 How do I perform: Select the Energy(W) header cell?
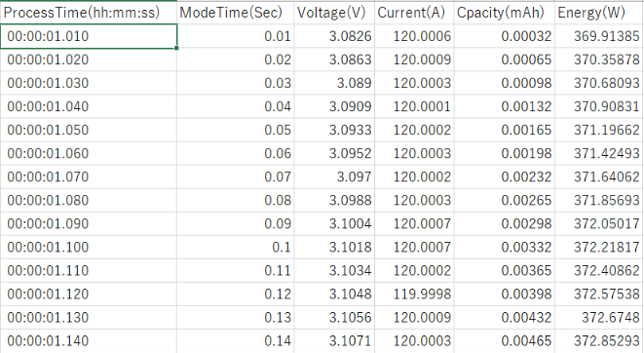tap(599, 13)
